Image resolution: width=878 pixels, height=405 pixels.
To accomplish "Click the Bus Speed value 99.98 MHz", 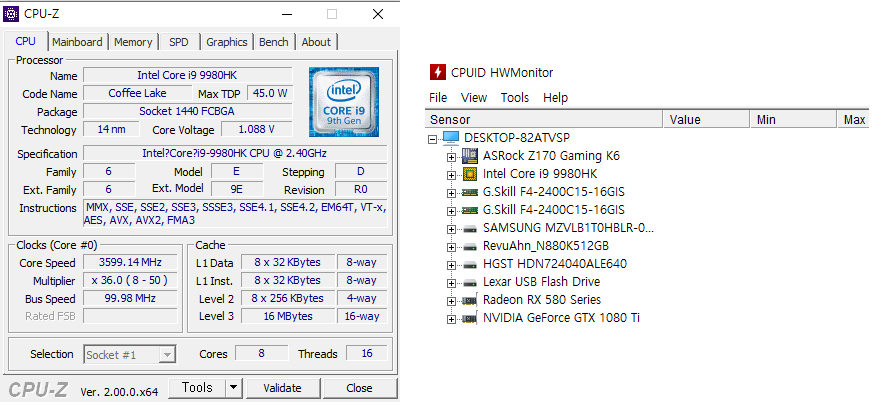I will 130,298.
